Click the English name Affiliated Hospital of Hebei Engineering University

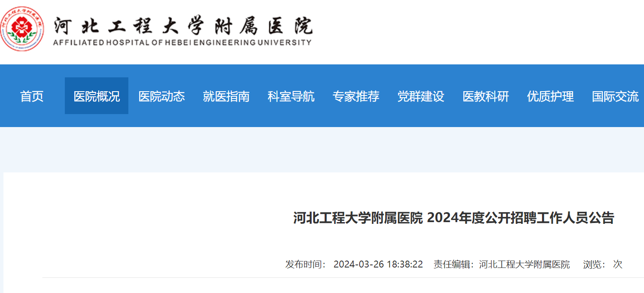182,42
